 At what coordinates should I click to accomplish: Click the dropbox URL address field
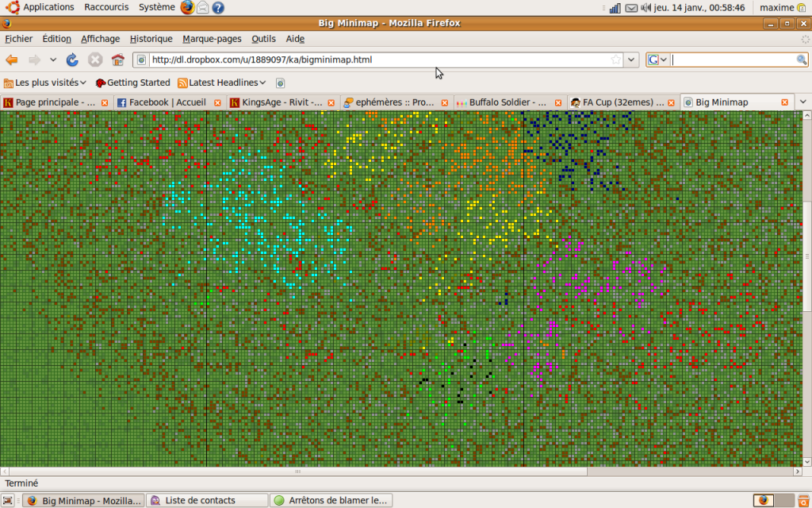tap(380, 60)
